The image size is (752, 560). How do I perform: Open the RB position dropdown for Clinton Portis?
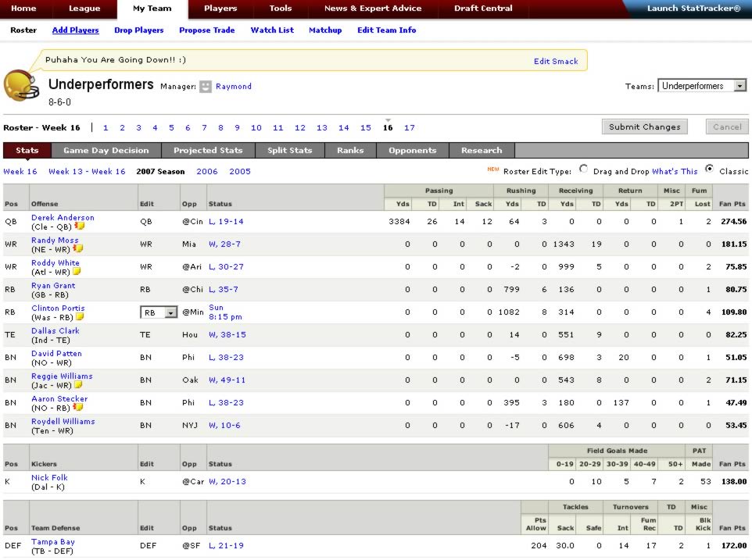point(159,312)
